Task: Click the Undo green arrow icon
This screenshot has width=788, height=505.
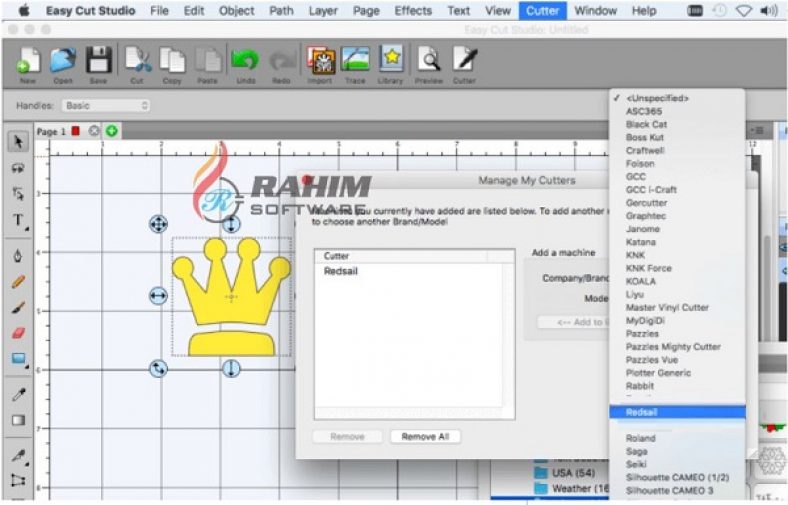Action: [x=245, y=62]
